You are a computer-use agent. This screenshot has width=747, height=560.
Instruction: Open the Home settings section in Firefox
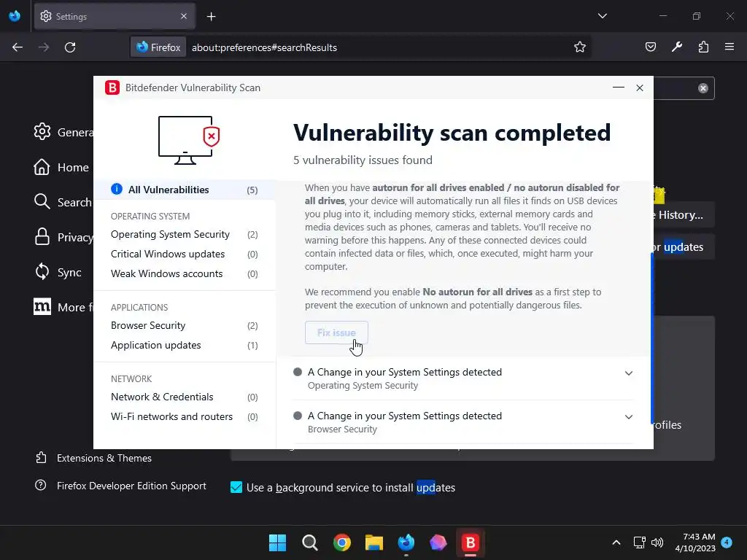[62, 167]
